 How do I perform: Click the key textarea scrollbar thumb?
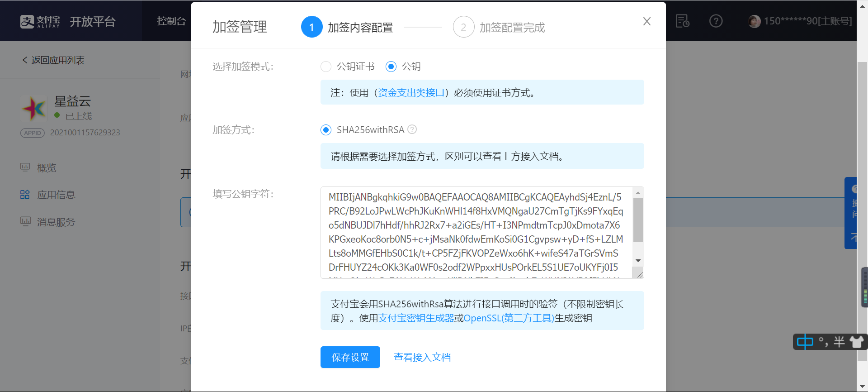[638, 220]
